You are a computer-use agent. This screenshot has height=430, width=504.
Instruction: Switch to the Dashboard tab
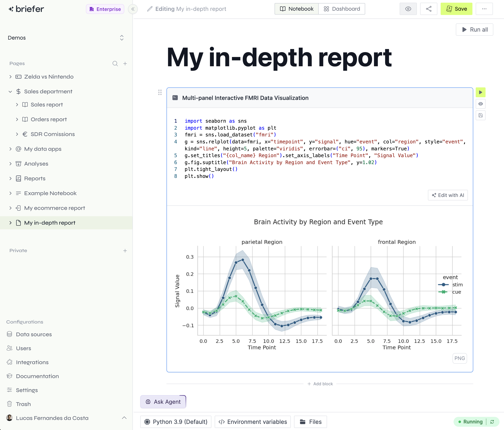tap(342, 9)
